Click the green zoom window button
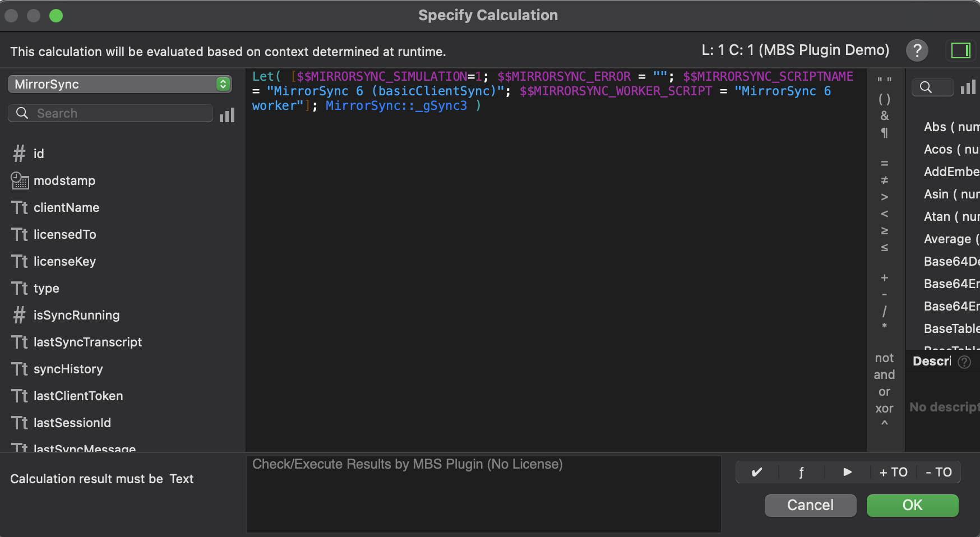 (x=56, y=16)
